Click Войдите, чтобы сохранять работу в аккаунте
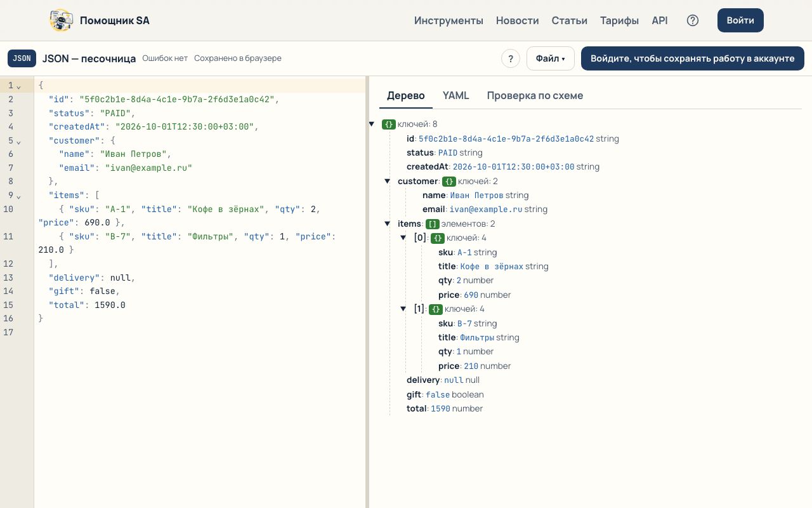The image size is (812, 508). 693,58
